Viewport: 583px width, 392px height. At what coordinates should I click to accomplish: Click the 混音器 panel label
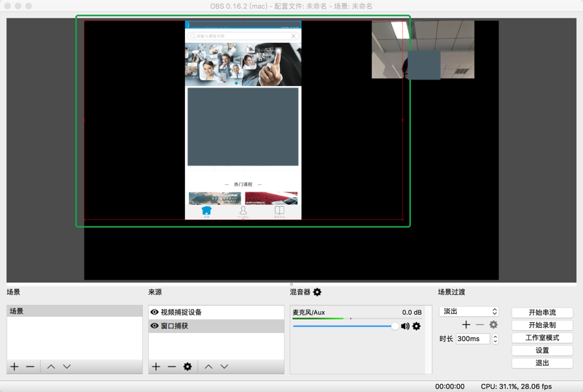click(x=300, y=292)
